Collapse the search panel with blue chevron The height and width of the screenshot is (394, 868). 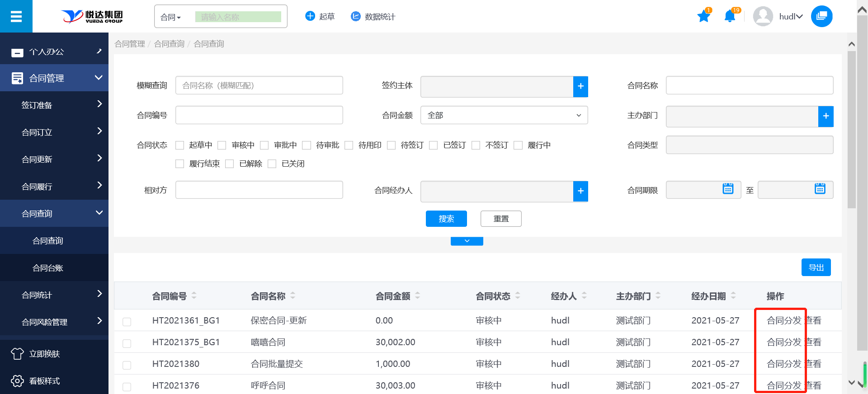click(467, 241)
